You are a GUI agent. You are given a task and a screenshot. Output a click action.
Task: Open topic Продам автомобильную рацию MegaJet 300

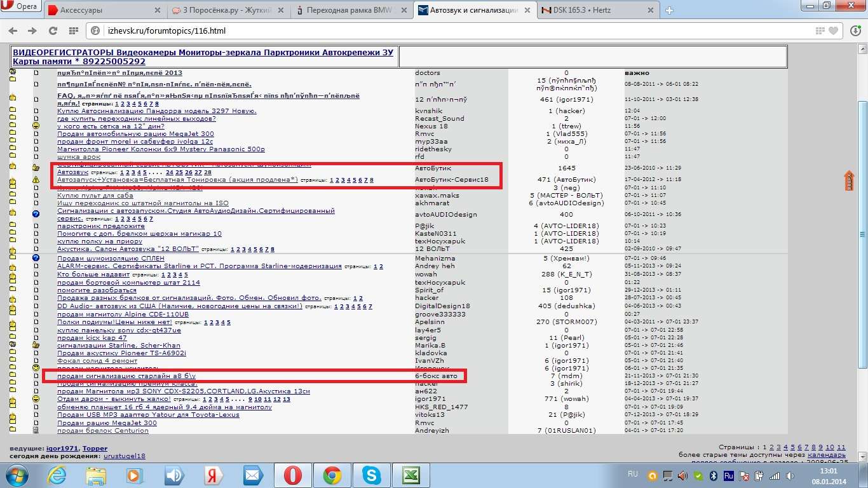(135, 133)
